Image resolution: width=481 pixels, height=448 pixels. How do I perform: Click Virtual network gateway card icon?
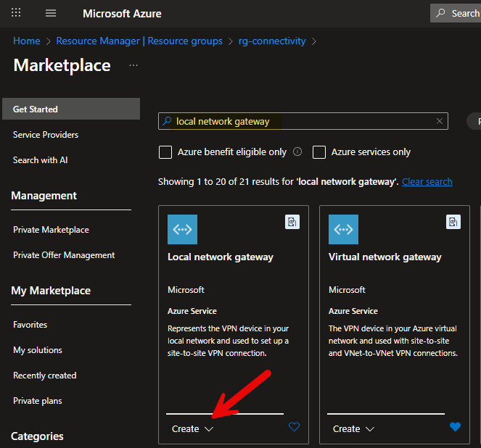(x=344, y=230)
